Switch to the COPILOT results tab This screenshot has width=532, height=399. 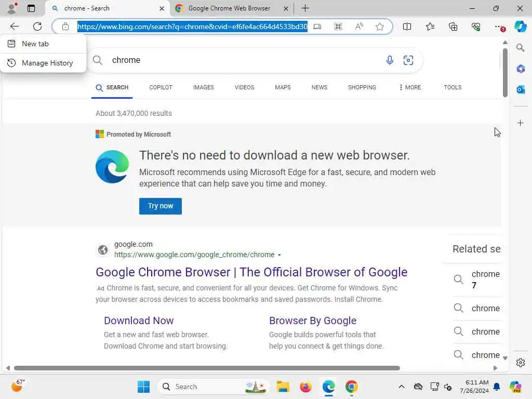[161, 87]
